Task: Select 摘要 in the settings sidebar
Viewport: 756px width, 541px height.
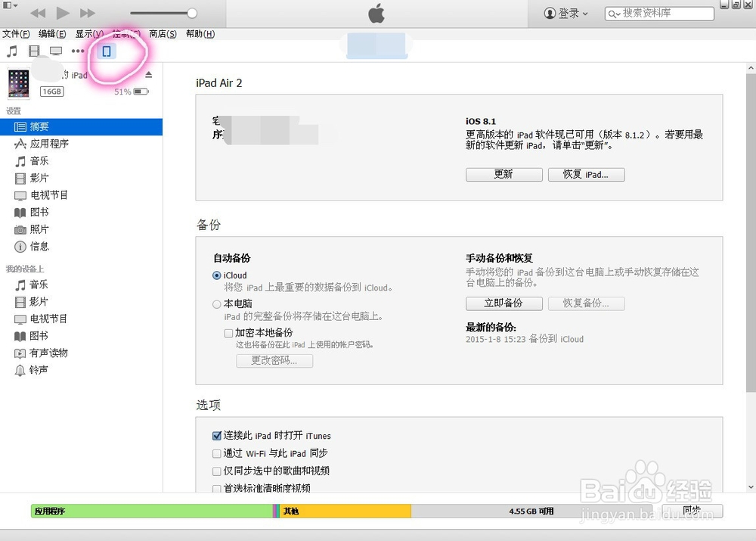Action: [x=81, y=126]
